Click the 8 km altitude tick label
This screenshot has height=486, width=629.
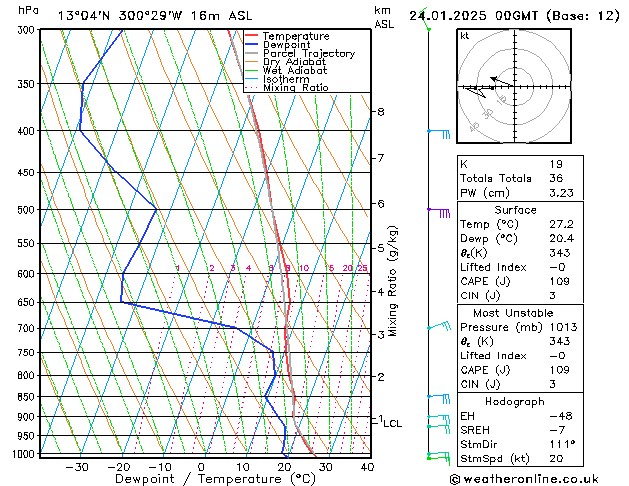pos(381,111)
